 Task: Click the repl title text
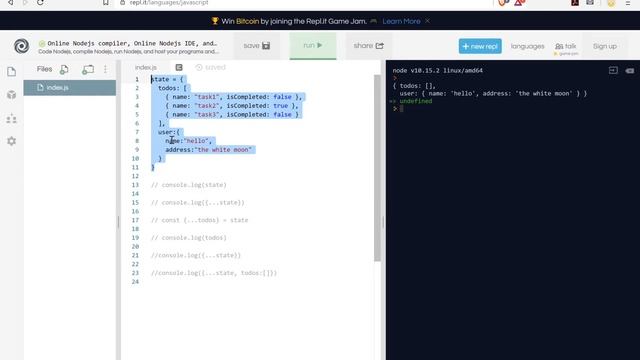tap(132, 43)
